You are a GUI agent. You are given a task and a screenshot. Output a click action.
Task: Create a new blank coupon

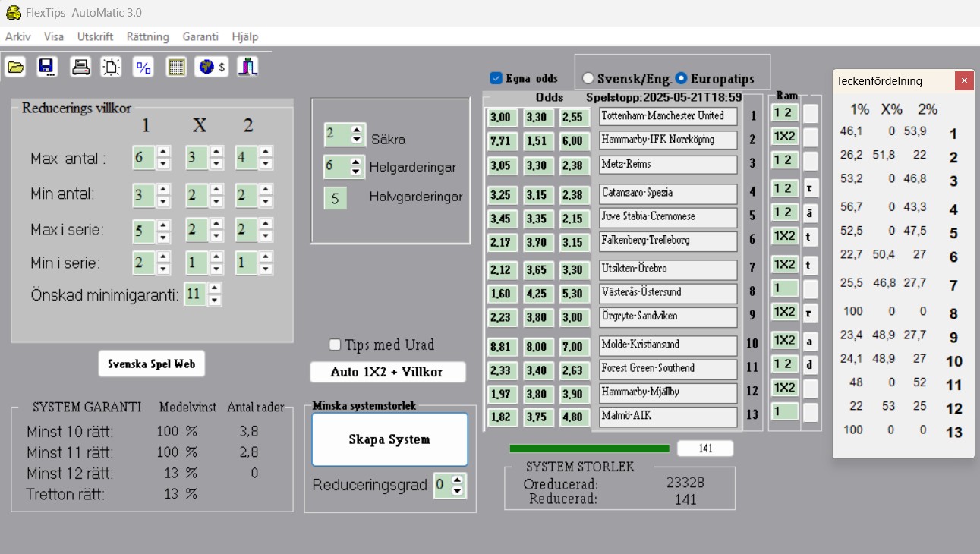point(111,67)
